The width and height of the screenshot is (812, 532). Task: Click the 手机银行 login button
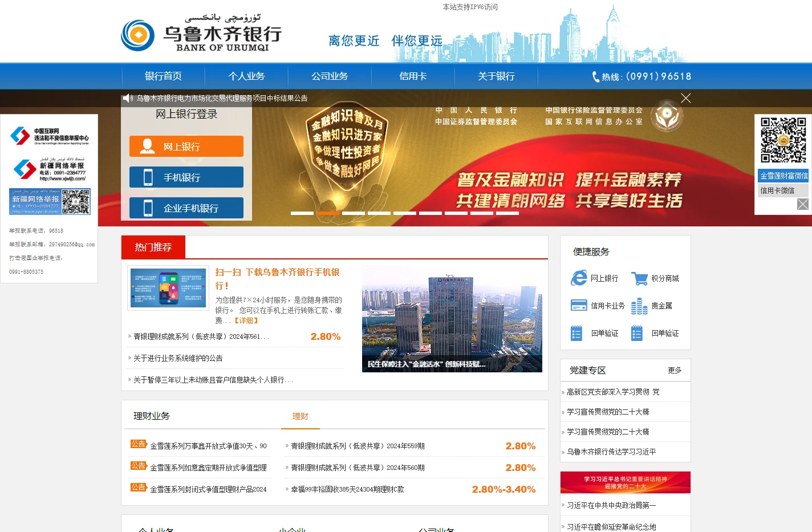(186, 177)
